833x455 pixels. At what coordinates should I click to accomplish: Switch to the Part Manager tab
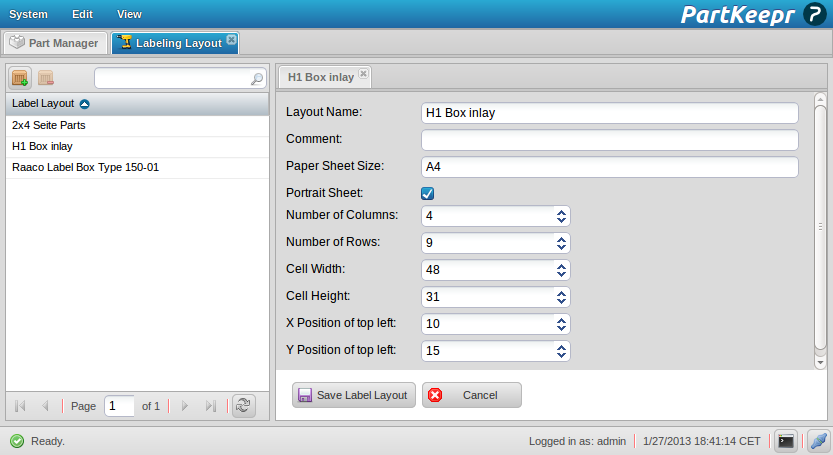pos(55,43)
